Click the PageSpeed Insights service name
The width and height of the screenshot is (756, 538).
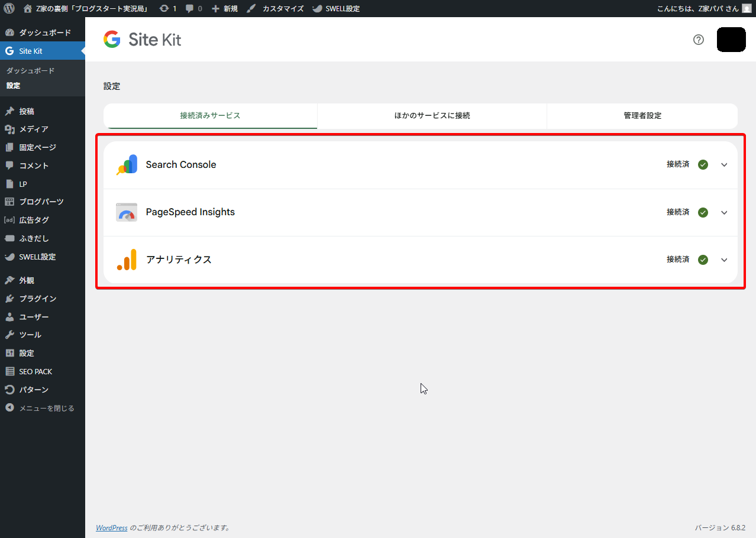(190, 212)
